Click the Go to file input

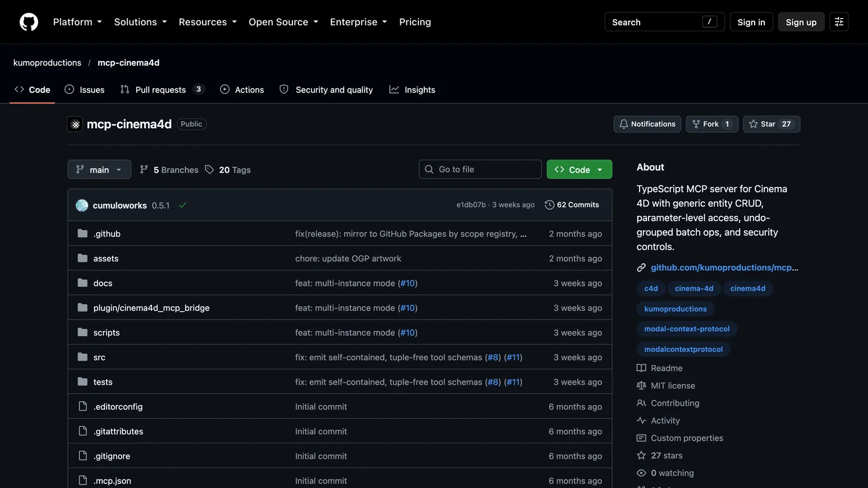(x=480, y=169)
